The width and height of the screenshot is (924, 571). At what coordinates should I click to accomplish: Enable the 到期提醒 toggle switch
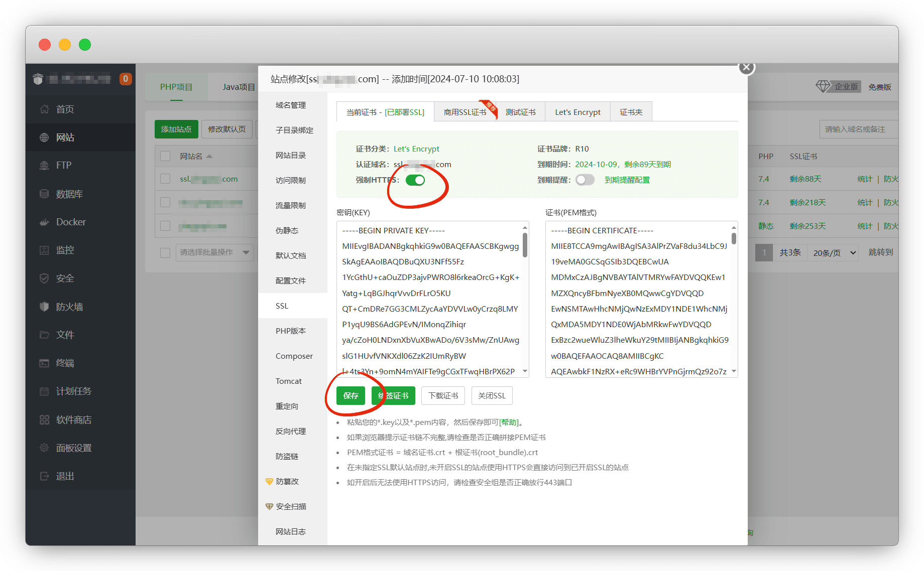click(x=585, y=180)
